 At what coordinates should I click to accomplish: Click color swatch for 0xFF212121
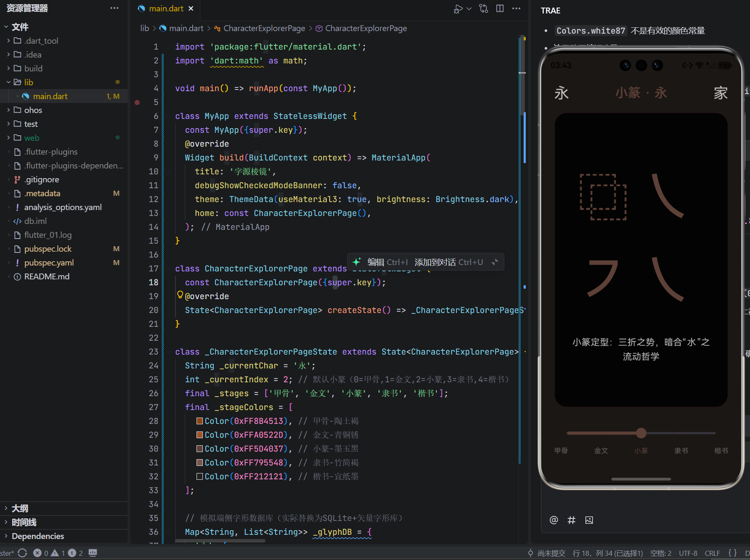tap(200, 476)
